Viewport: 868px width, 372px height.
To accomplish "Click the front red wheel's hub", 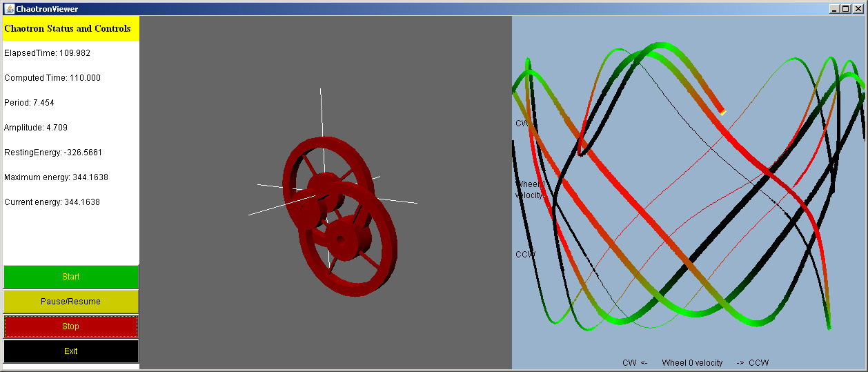I will point(341,239).
